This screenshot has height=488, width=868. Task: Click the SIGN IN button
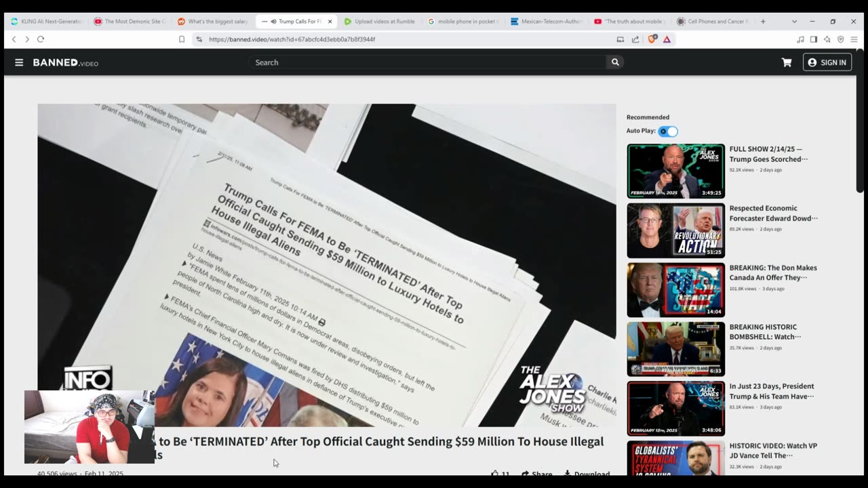[827, 62]
